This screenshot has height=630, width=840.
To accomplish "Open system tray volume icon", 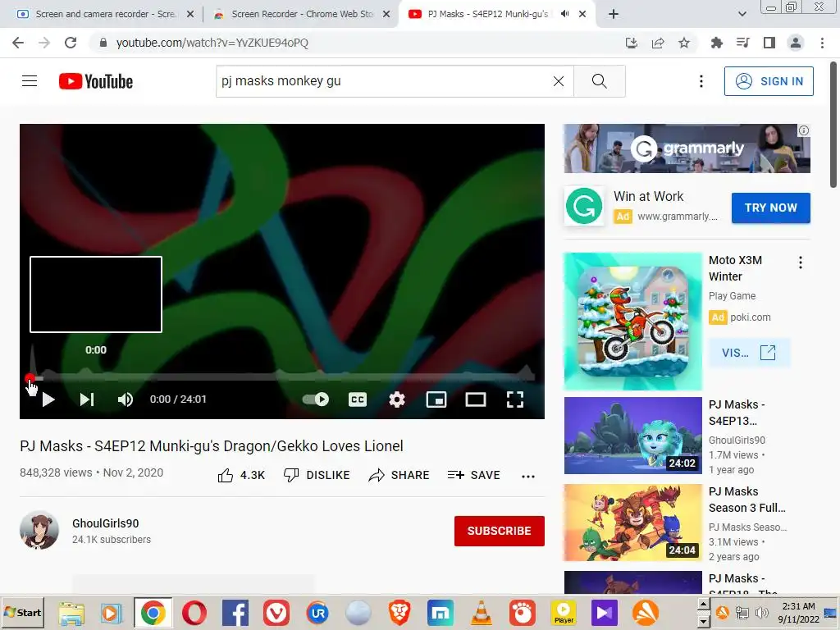I will click(x=761, y=612).
